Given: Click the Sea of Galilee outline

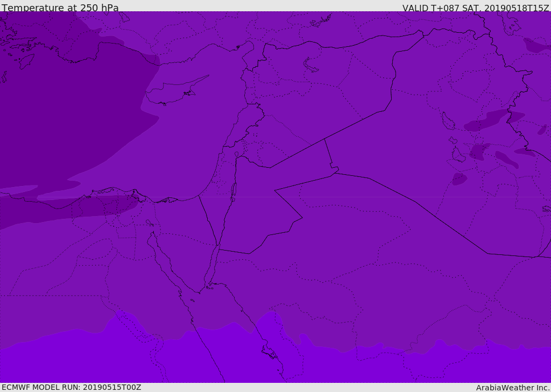Looking at the screenshot, I should pyautogui.click(x=236, y=155).
